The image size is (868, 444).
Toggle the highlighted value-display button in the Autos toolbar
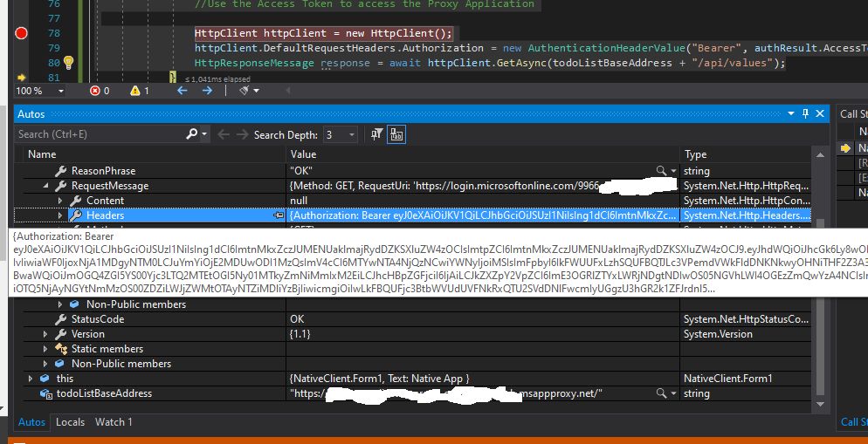[396, 133]
